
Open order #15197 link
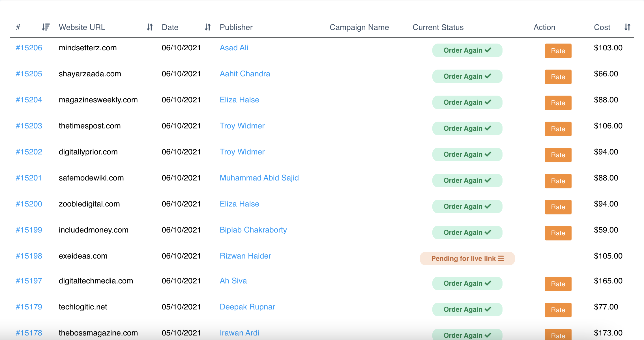click(29, 281)
